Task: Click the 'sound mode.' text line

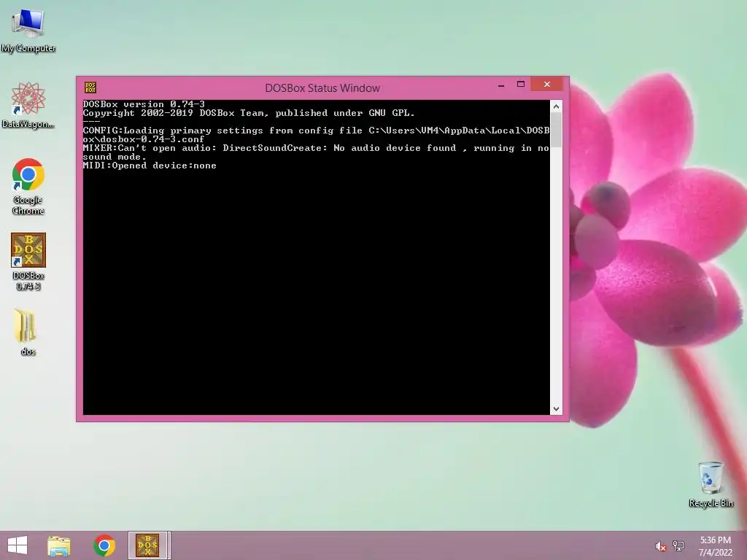Action: click(x=115, y=157)
